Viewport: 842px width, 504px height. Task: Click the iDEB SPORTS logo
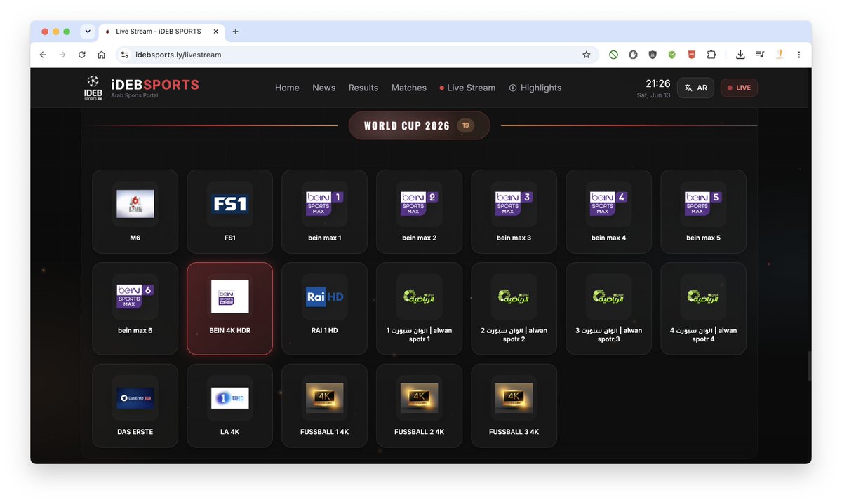tap(141, 88)
